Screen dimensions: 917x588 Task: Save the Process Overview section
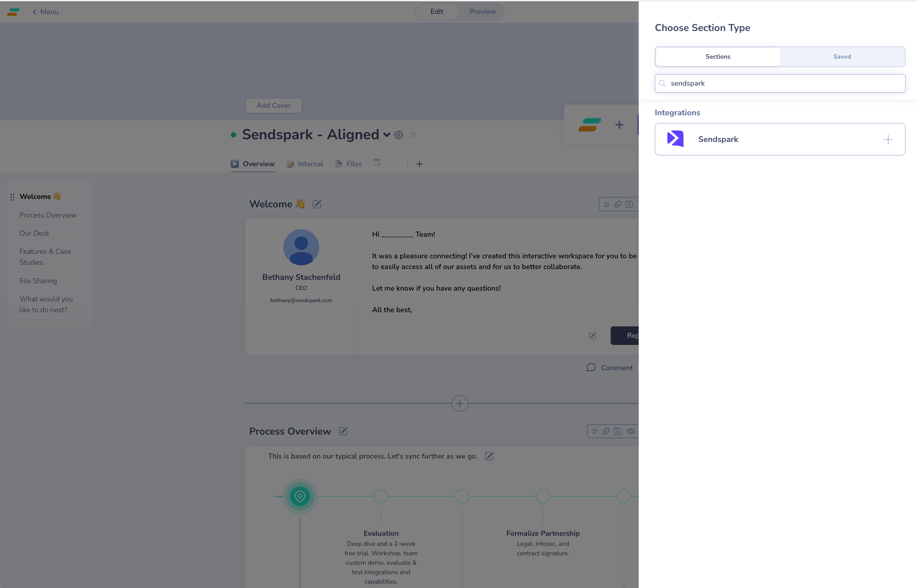point(617,432)
